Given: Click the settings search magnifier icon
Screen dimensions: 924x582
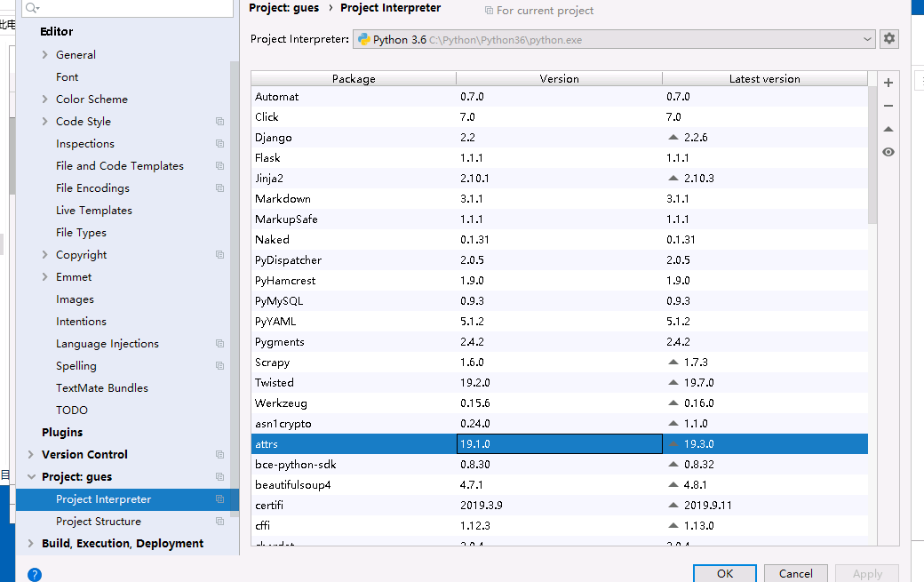Looking at the screenshot, I should coord(32,8).
